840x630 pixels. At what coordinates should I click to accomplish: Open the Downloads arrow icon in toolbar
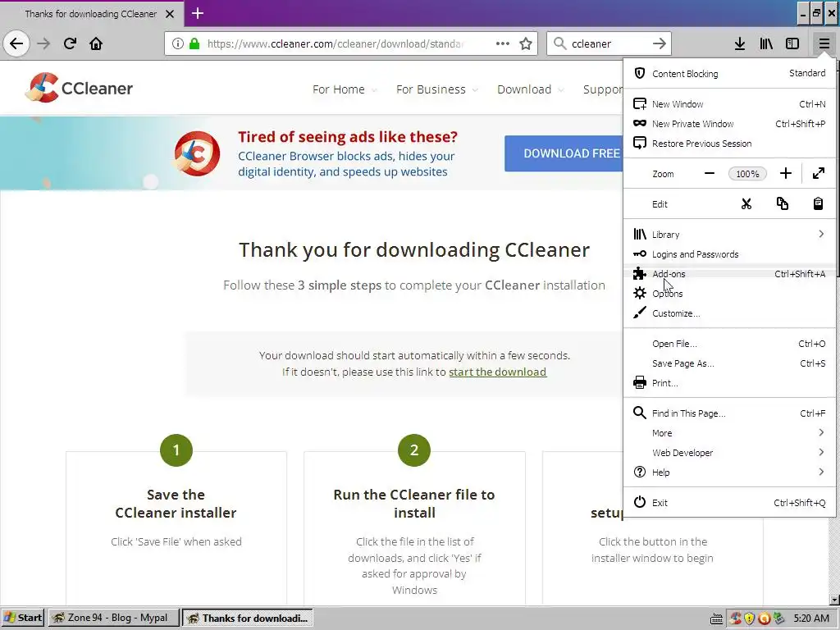point(739,43)
